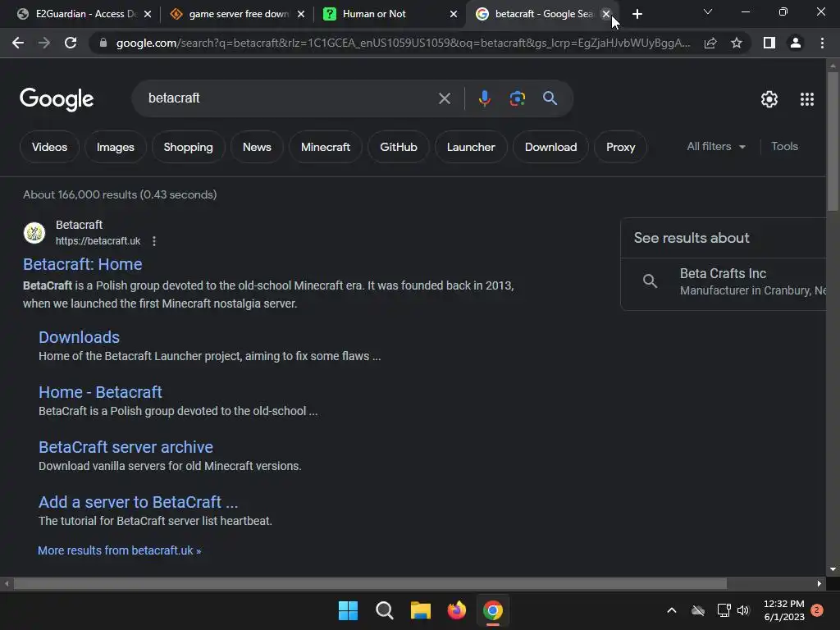Filter results by Shopping
The image size is (840, 630).
pos(188,147)
